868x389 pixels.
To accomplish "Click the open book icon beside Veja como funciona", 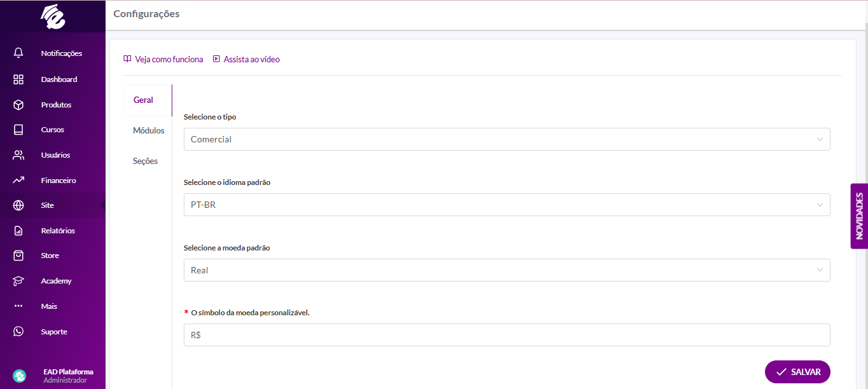I will [x=127, y=59].
